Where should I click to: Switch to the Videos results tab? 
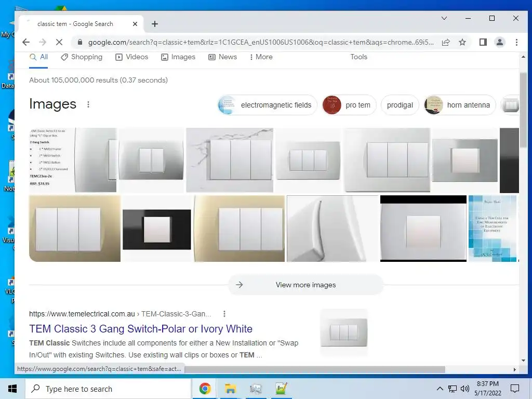tap(131, 57)
